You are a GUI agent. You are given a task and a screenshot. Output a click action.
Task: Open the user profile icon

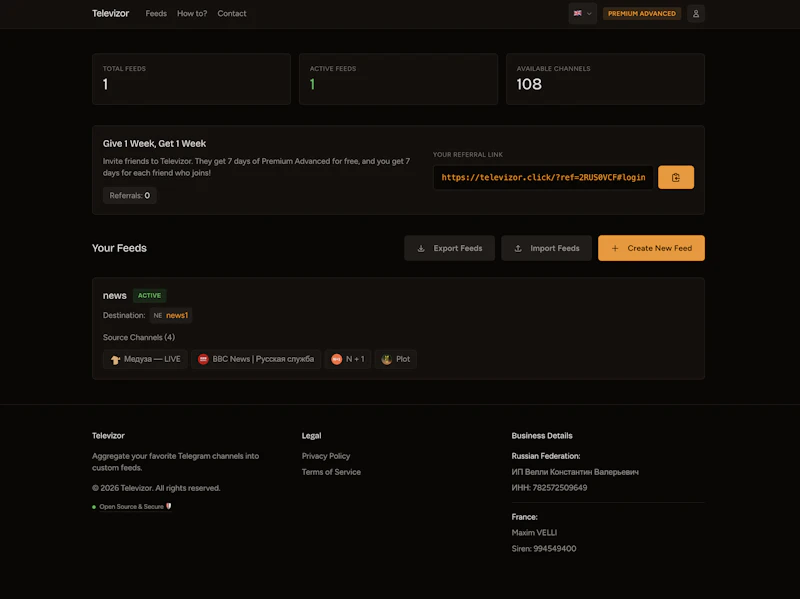tap(695, 14)
